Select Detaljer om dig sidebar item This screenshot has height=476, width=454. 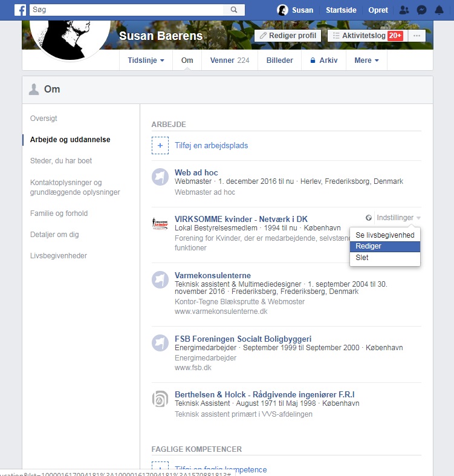click(54, 235)
